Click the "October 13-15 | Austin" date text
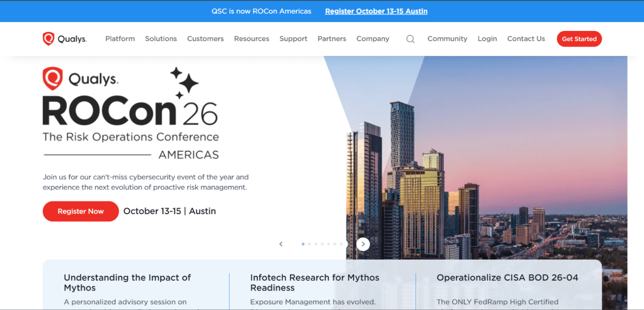The width and height of the screenshot is (644, 310). (x=170, y=211)
